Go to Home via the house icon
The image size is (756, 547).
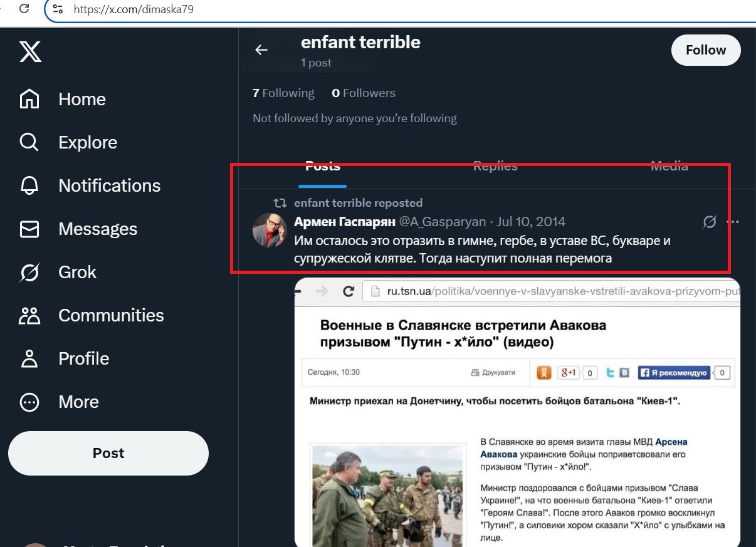[x=29, y=99]
